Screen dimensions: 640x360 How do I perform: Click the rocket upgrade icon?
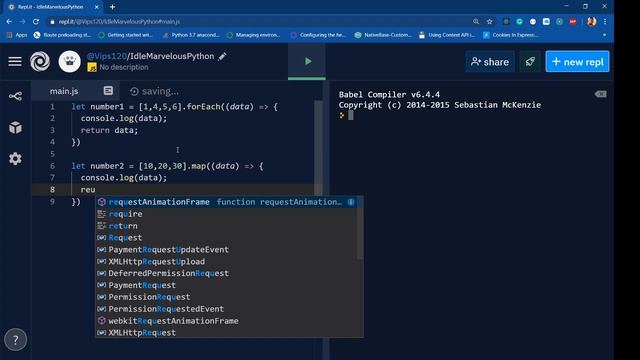pos(530,62)
